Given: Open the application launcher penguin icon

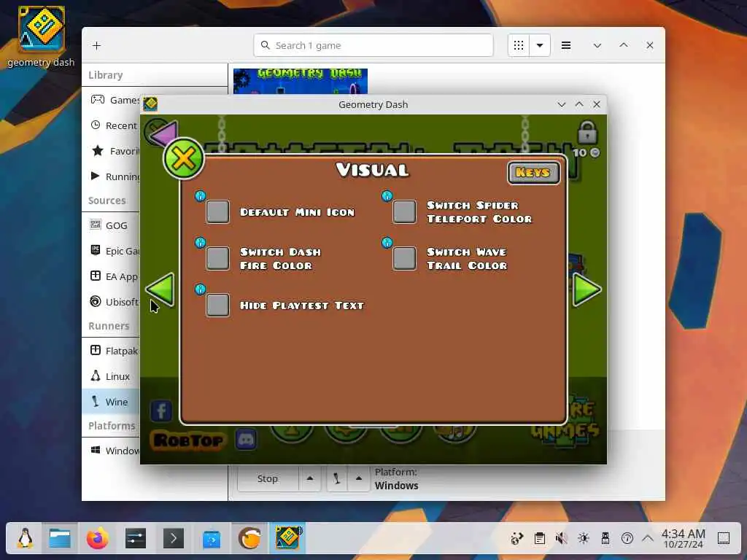Looking at the screenshot, I should pos(25,539).
